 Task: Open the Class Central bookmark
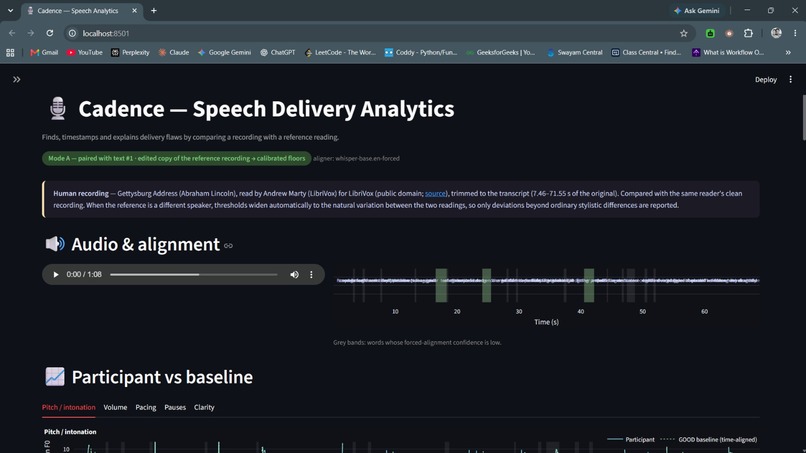[646, 52]
